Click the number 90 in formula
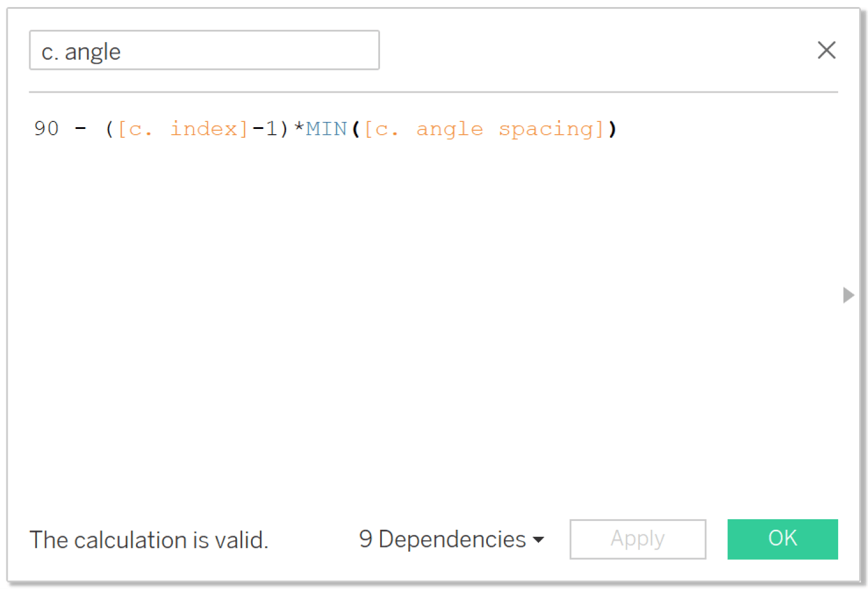Screen dimensions: 868x589 point(46,129)
